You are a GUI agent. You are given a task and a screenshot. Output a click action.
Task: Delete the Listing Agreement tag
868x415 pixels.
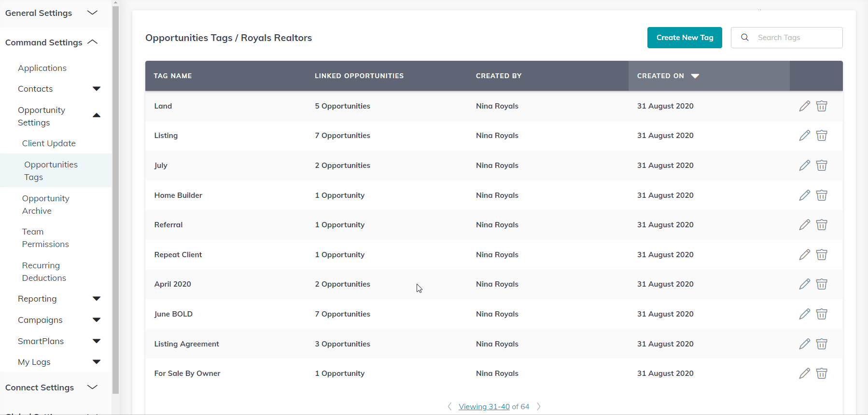(x=822, y=344)
